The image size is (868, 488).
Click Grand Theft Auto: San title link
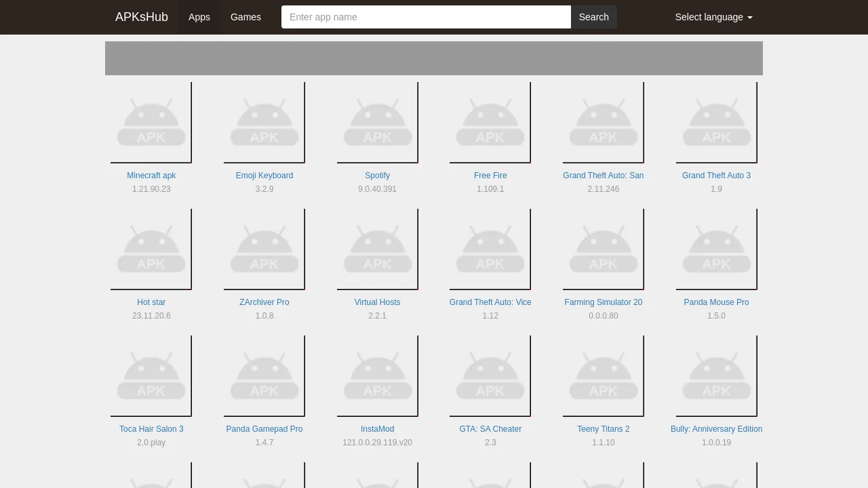604,176
